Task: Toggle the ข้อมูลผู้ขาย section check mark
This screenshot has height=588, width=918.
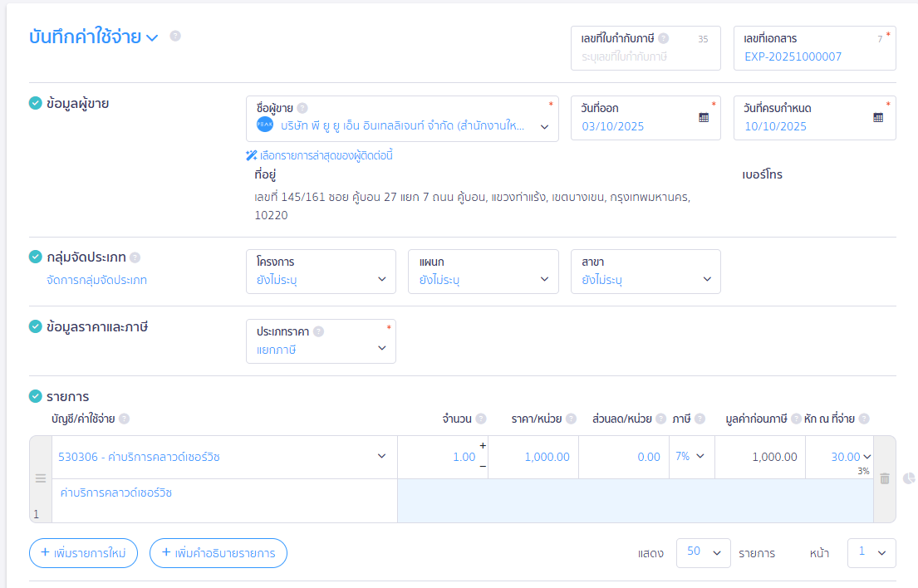Action: (36, 104)
